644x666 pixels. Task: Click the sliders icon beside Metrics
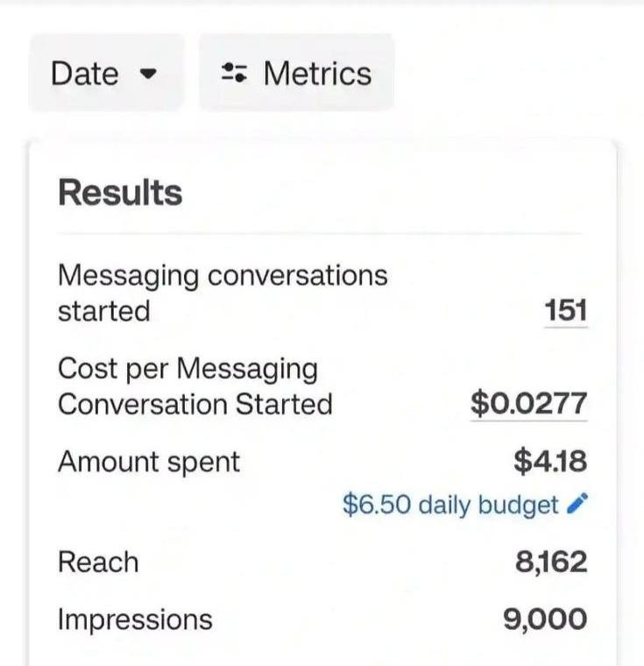[x=234, y=73]
